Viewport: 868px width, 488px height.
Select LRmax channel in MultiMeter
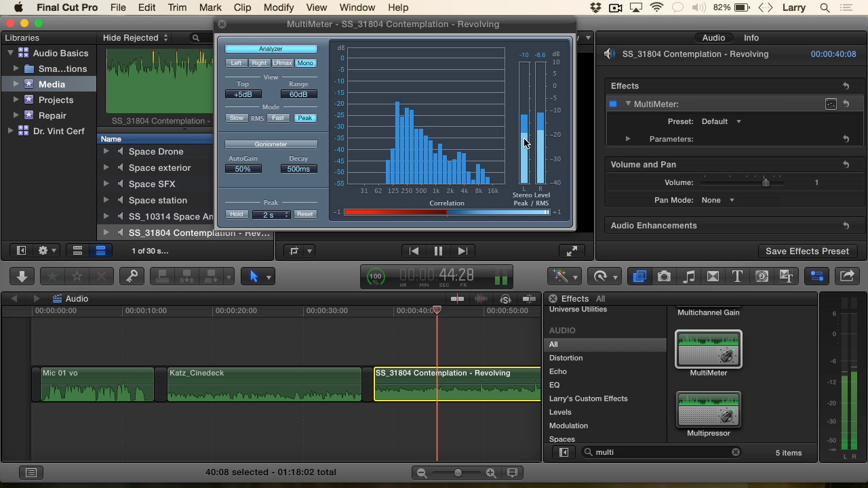coord(282,63)
